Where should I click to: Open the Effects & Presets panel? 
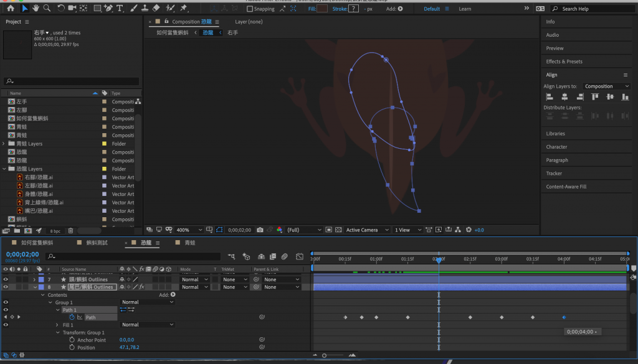click(564, 62)
